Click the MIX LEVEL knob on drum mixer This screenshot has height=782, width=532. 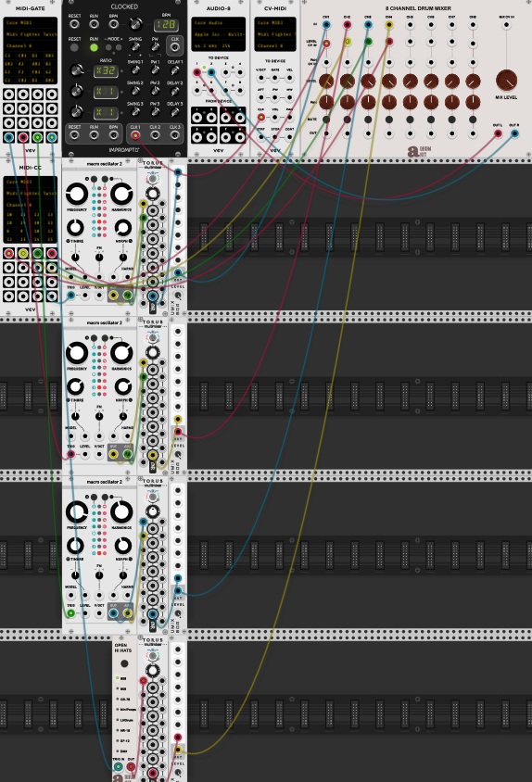tap(506, 80)
